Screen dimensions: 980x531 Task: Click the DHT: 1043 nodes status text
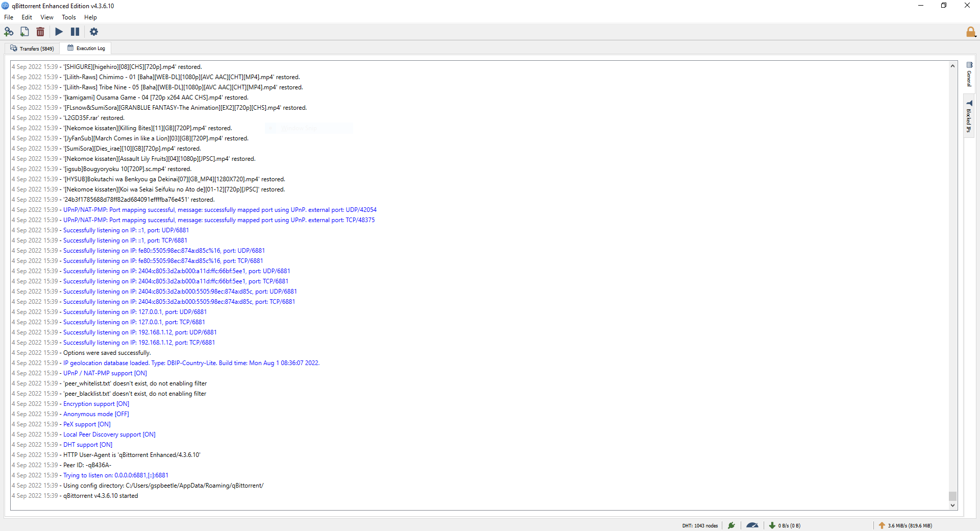click(700, 525)
